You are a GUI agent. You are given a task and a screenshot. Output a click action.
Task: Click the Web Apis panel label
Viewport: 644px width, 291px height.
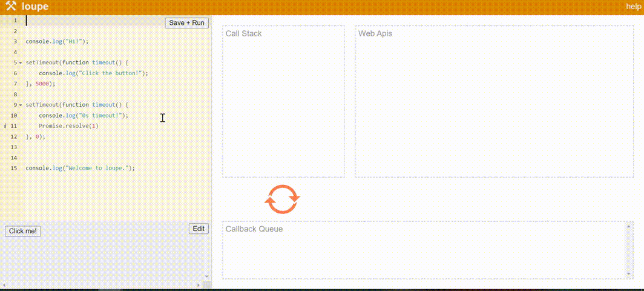[375, 33]
